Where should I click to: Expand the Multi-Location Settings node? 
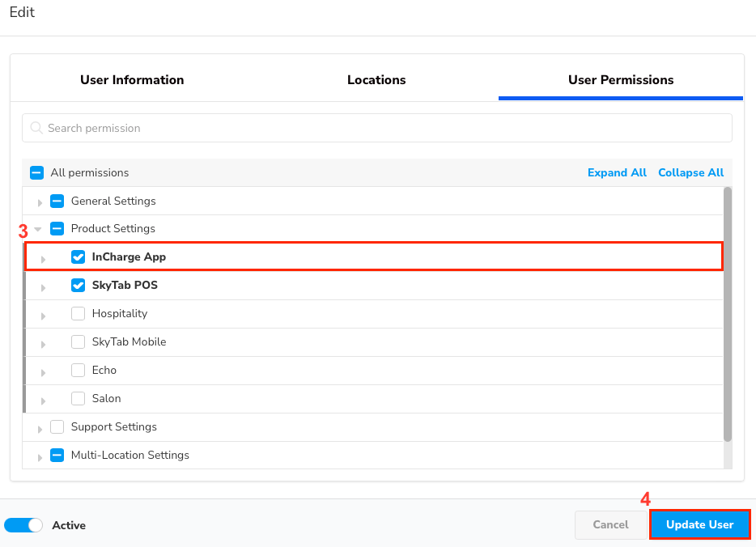(x=40, y=457)
